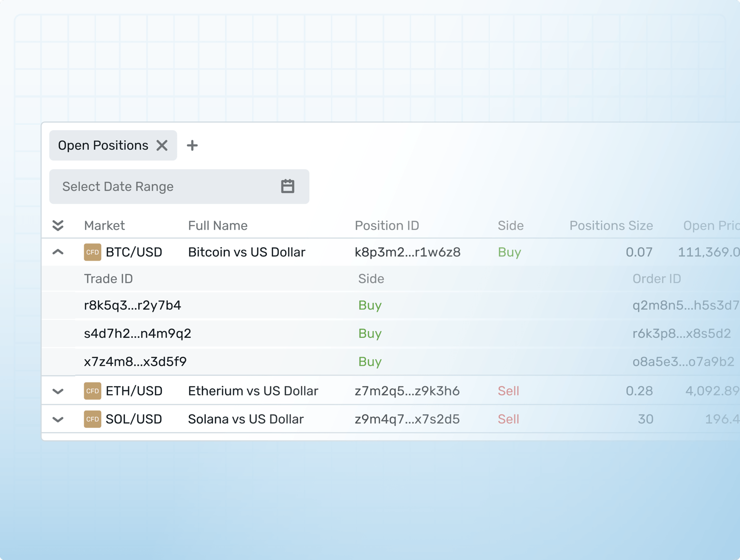Select trade ID r8k5q3...r2y7b4
Screen dimensions: 740x560
[x=132, y=306]
